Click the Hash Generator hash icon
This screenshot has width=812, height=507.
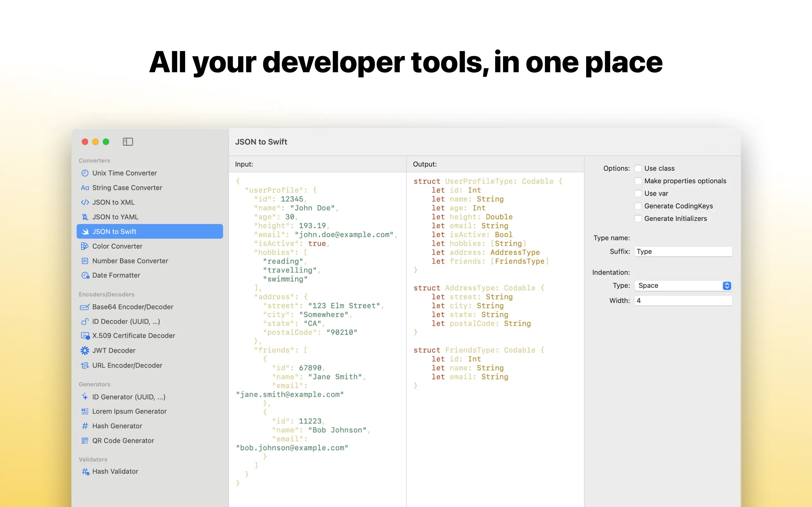pos(85,426)
